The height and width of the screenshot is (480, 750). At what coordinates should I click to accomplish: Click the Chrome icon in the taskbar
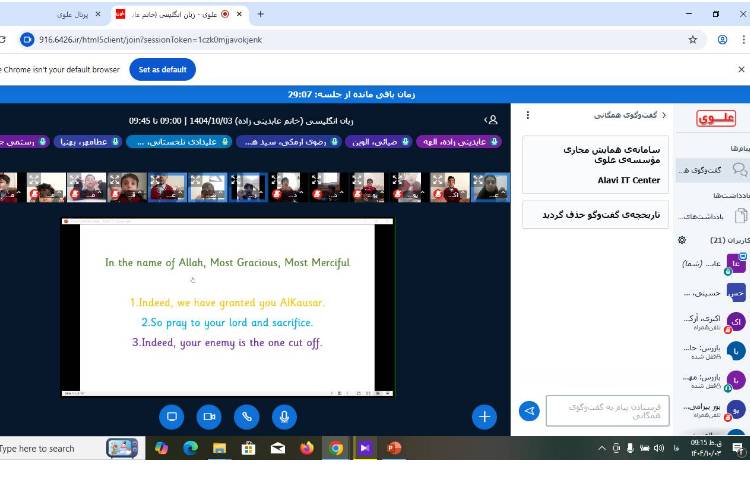[x=336, y=448]
